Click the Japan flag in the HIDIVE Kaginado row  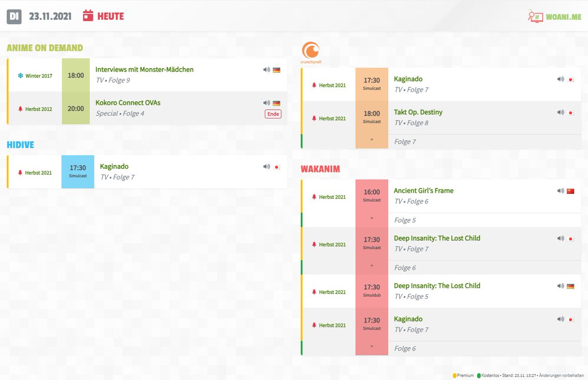coord(276,167)
